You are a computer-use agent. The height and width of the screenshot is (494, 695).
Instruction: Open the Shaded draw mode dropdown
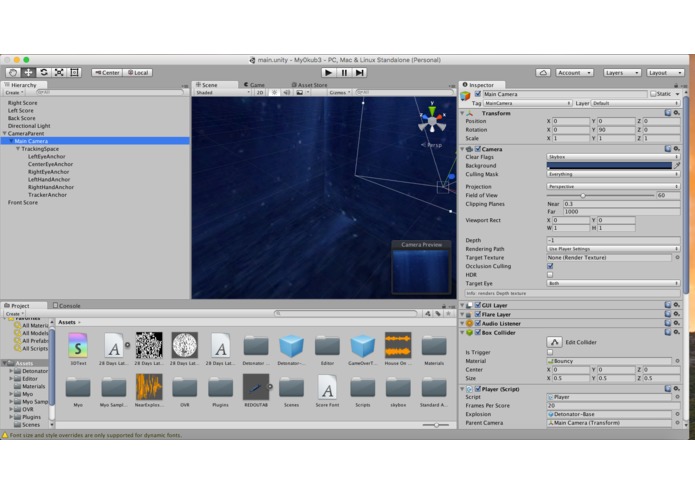(223, 93)
